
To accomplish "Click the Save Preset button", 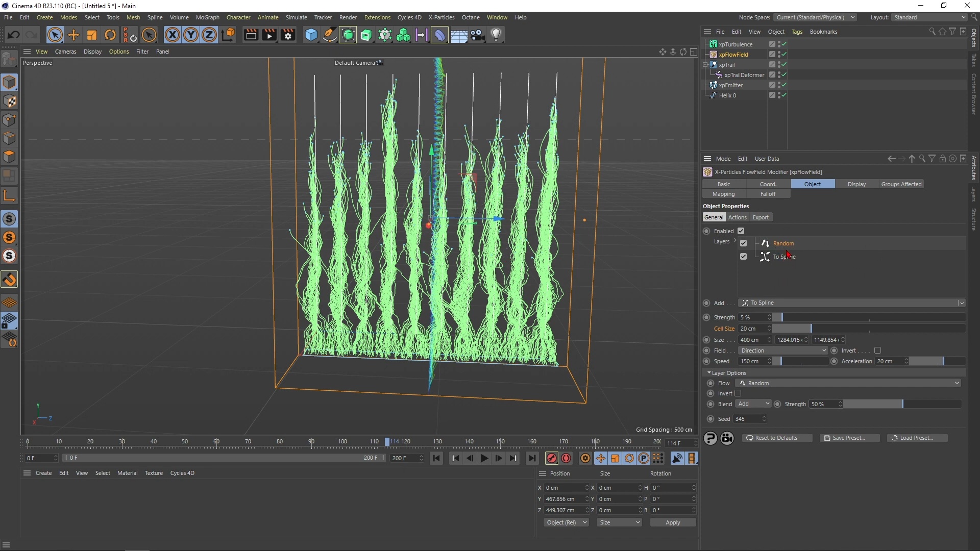I will pos(849,438).
